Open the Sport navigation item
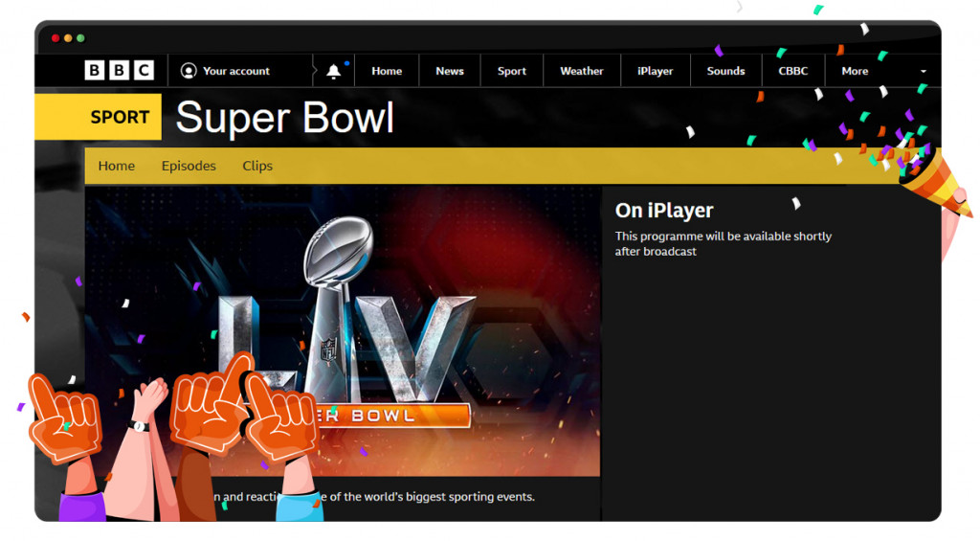The image size is (980, 541). (512, 71)
